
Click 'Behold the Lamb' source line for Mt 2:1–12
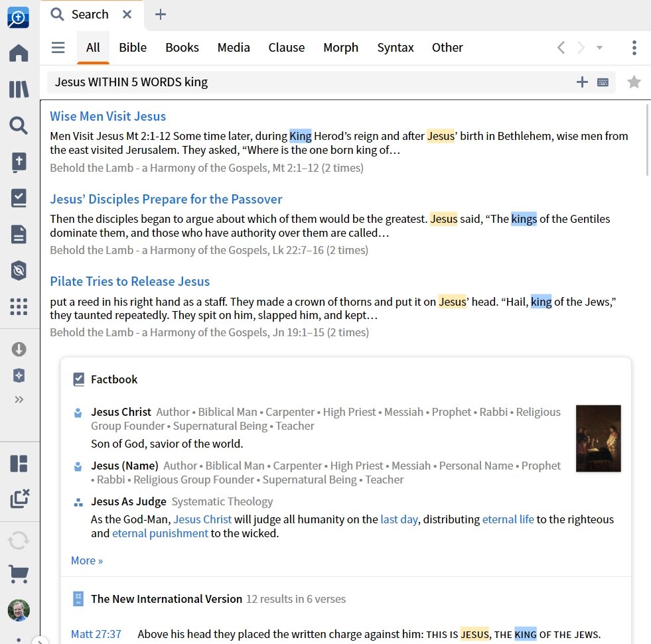[x=207, y=168]
